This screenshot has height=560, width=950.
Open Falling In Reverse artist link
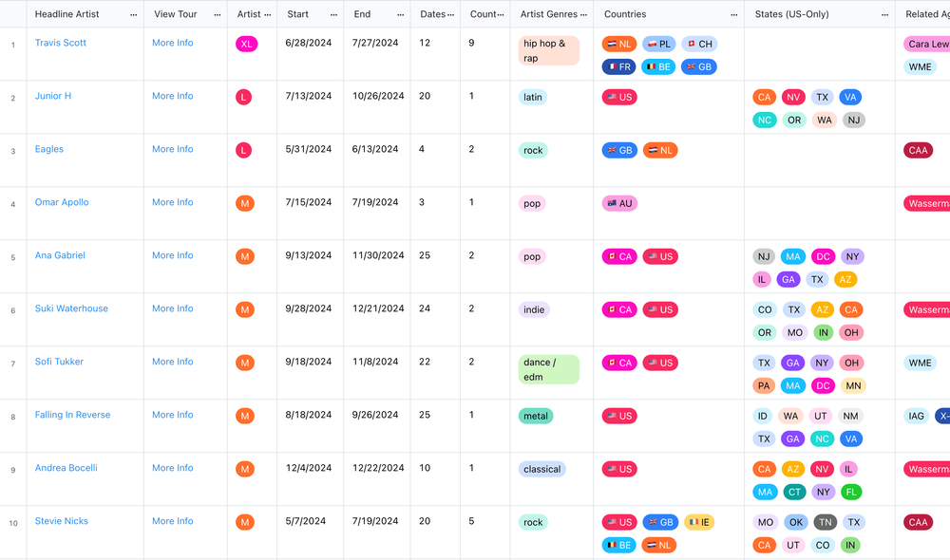[x=73, y=415]
